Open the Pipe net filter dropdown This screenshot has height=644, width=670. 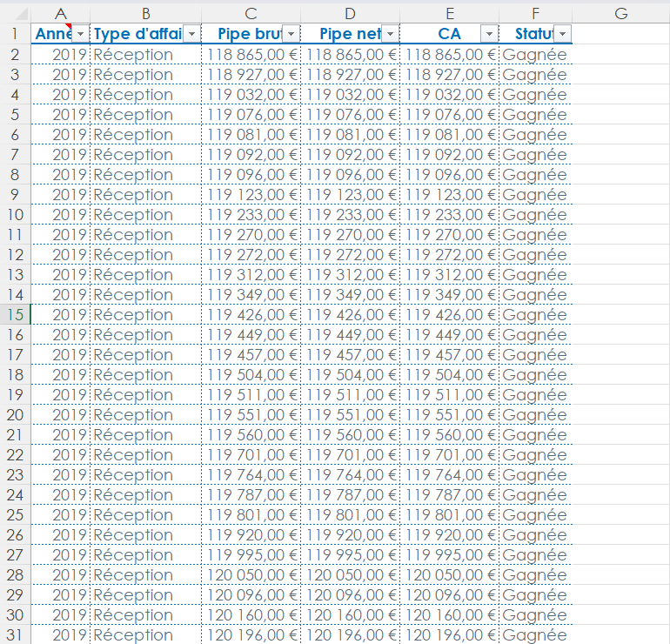[390, 34]
